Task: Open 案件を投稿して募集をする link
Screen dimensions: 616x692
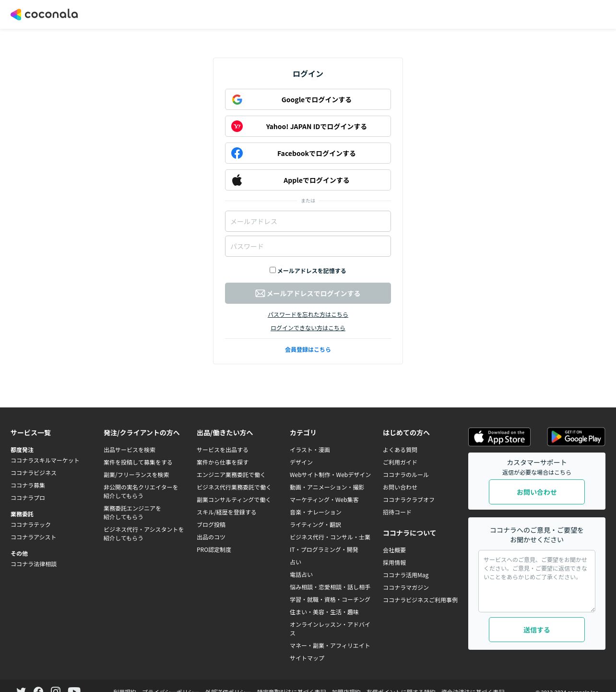Action: [x=138, y=463]
